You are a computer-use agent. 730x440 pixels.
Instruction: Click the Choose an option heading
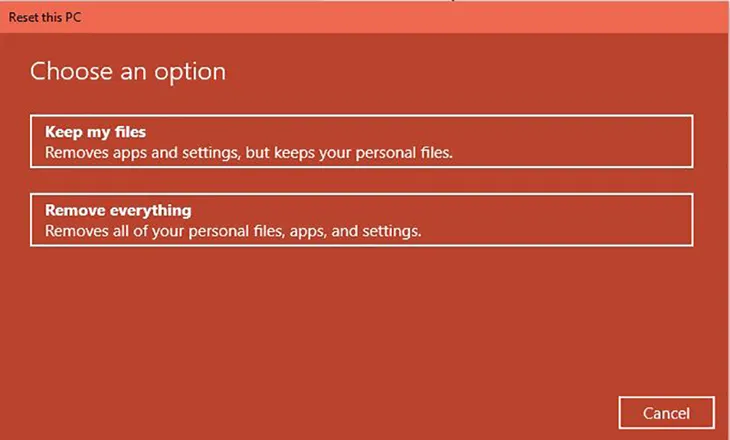click(x=128, y=72)
